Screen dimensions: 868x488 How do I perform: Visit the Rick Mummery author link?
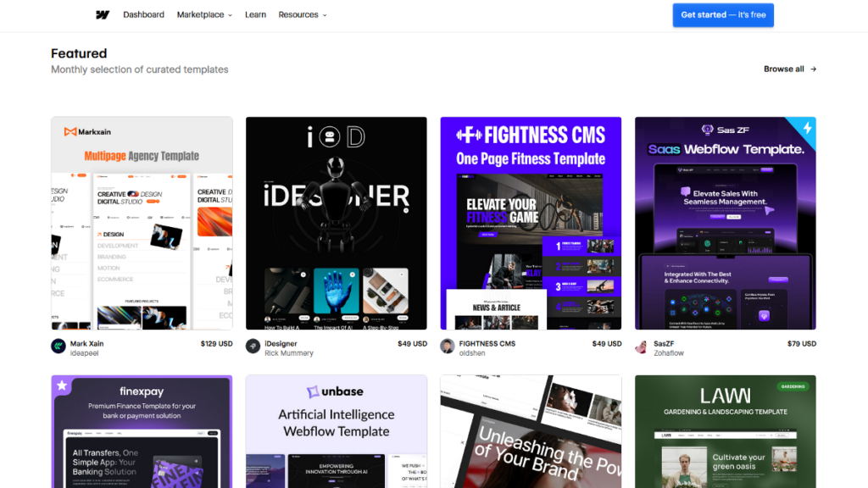point(289,353)
